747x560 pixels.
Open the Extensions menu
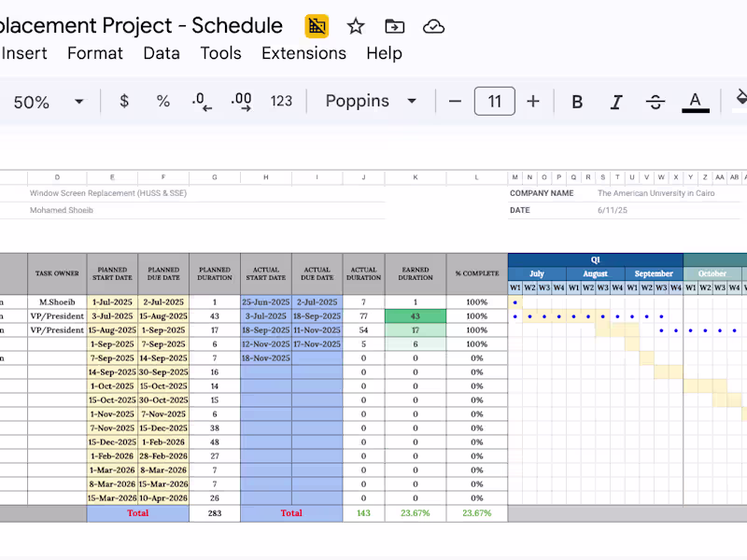[x=303, y=53]
